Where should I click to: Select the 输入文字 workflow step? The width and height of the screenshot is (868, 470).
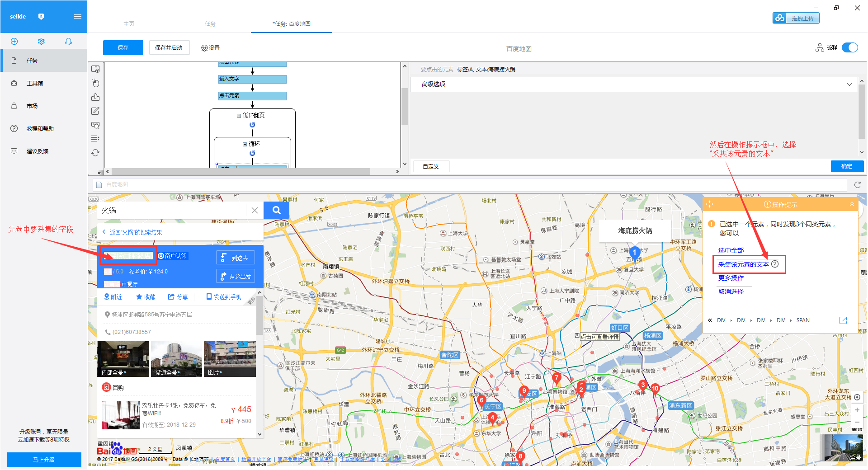252,79
